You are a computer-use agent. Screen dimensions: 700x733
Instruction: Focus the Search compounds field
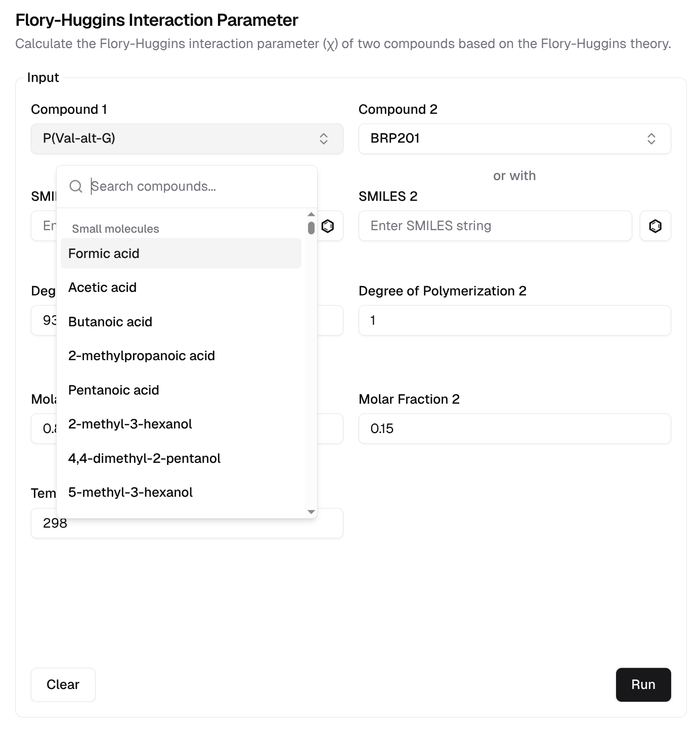(197, 187)
